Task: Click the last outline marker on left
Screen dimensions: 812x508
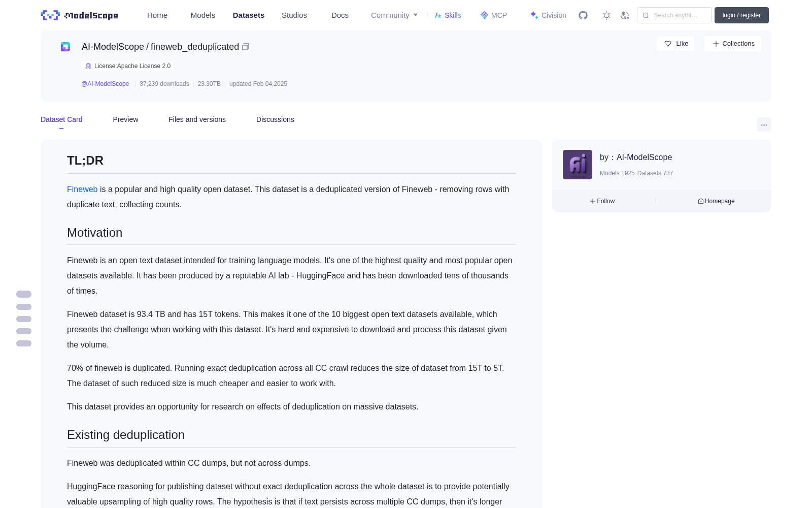Action: 24,343
